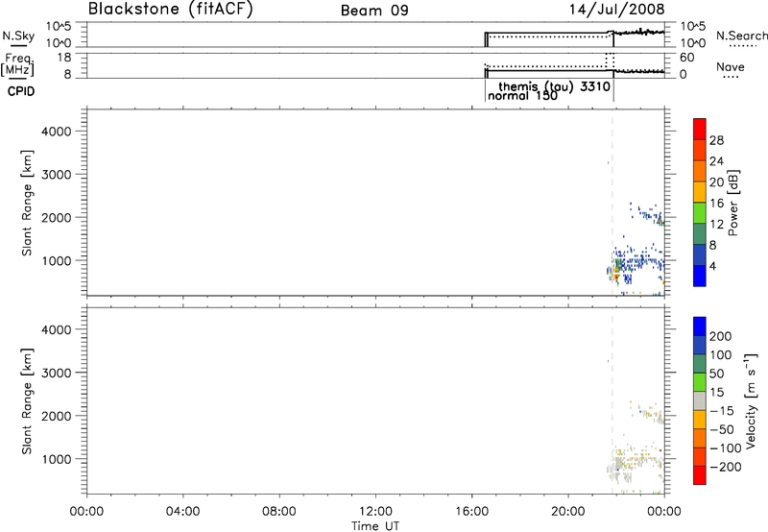
Task: Click the 200 label on the Velocity colorbar
Action: click(x=721, y=336)
